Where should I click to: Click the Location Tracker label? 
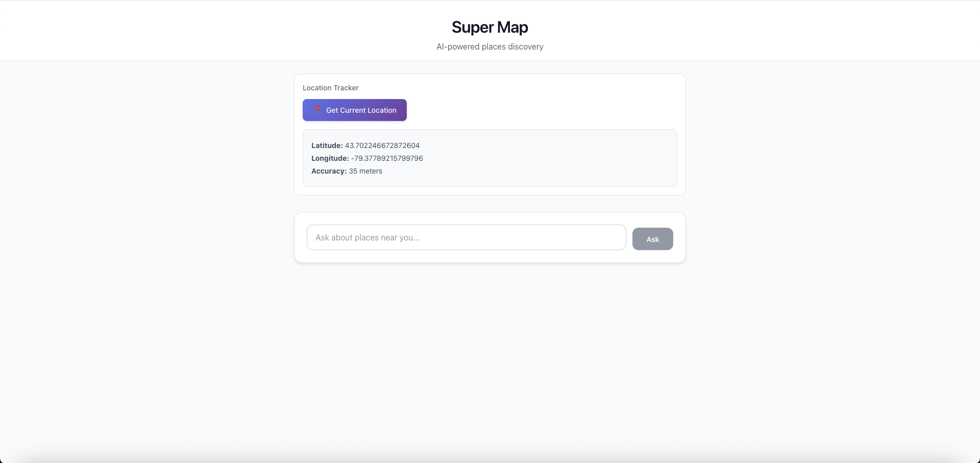(330, 87)
